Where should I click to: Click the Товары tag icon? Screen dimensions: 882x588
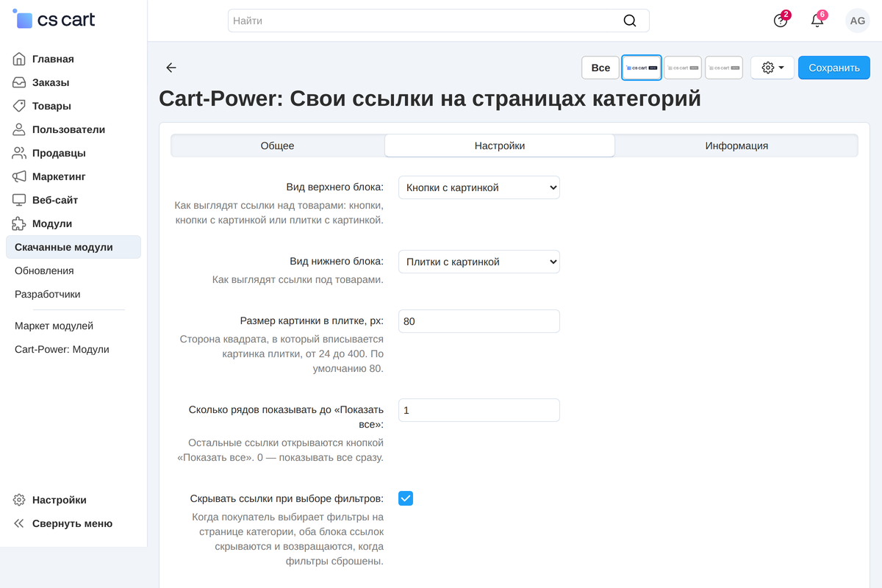coord(19,106)
